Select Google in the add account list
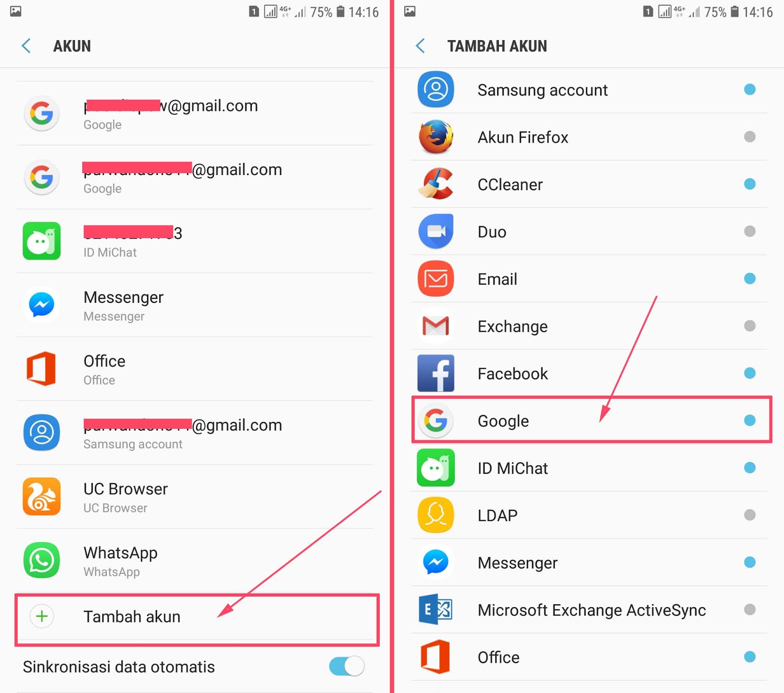The image size is (784, 693). [x=591, y=420]
